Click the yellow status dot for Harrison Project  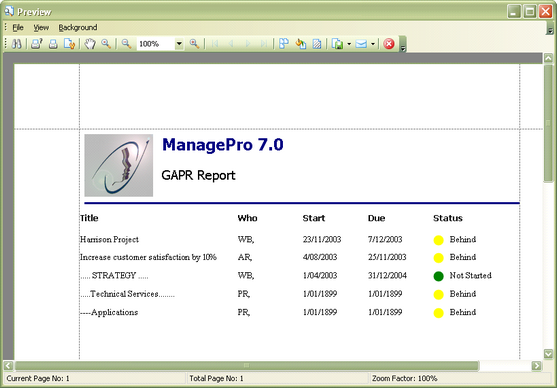[x=438, y=240]
